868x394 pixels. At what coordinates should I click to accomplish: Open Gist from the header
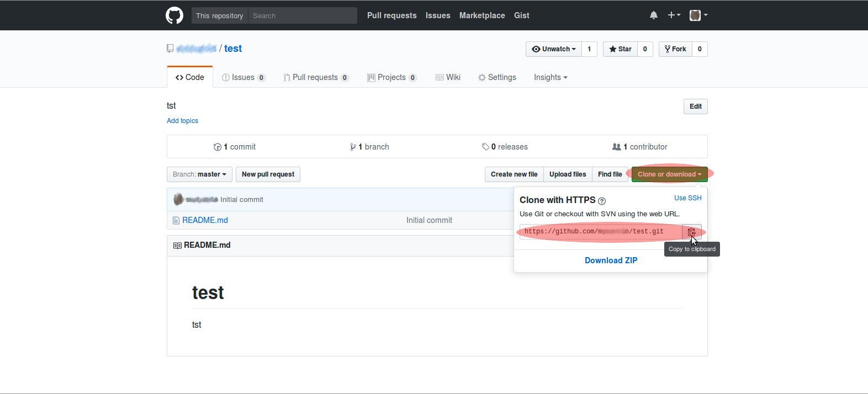[x=522, y=15]
